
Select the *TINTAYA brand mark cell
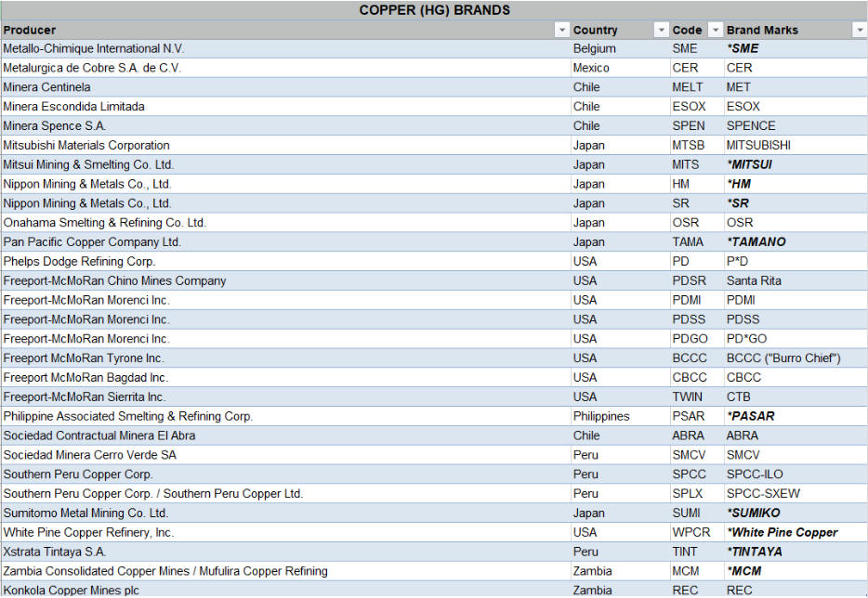(796, 552)
